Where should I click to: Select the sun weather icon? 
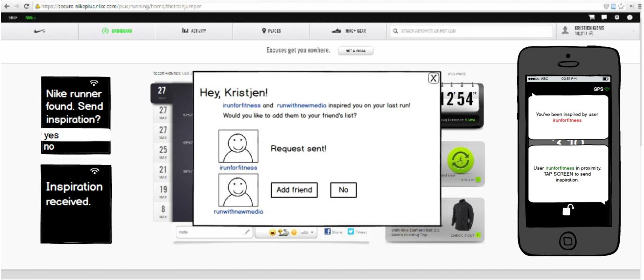[x=294, y=232]
